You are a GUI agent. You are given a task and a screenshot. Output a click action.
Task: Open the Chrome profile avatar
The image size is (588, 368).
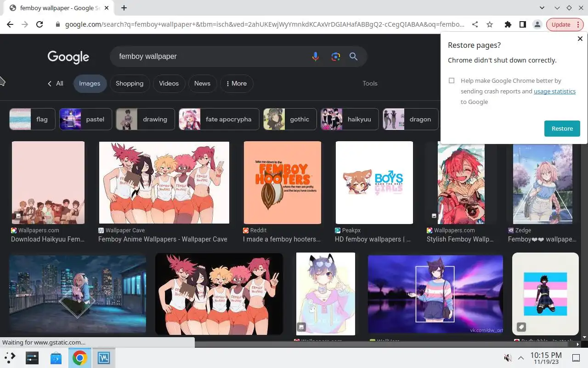point(537,24)
